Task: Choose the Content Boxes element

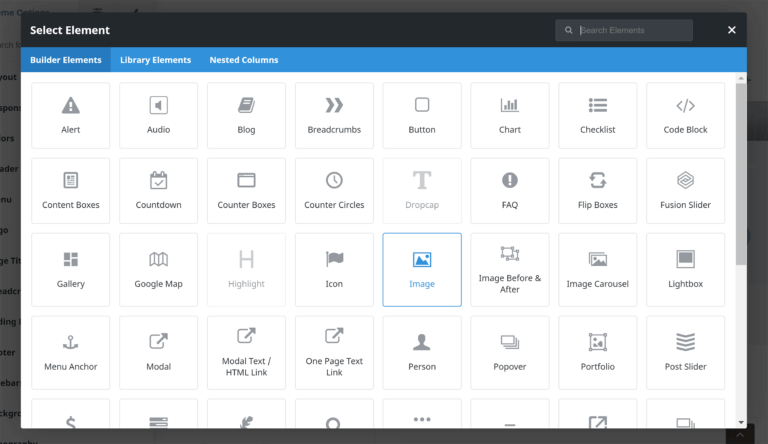Action: (x=71, y=191)
